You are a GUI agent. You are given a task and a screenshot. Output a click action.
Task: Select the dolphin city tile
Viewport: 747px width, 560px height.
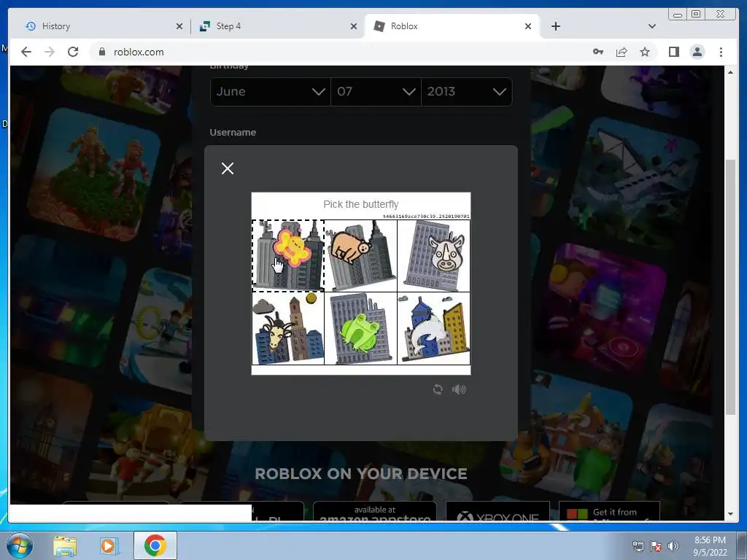433,329
